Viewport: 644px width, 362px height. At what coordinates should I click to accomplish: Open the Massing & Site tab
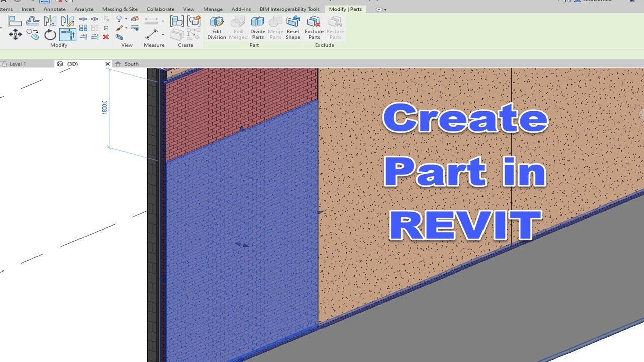click(x=120, y=9)
